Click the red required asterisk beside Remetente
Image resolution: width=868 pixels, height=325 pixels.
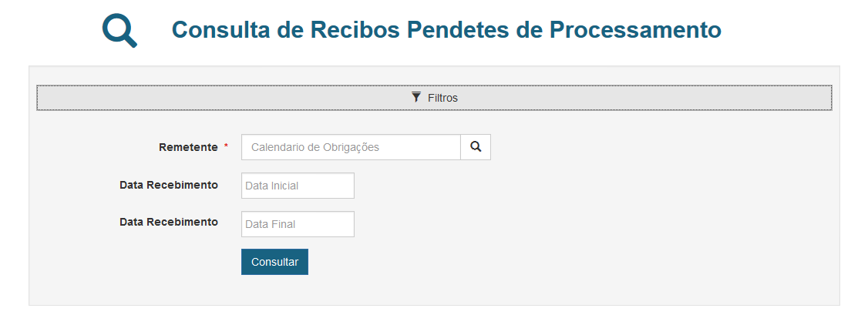tap(226, 147)
